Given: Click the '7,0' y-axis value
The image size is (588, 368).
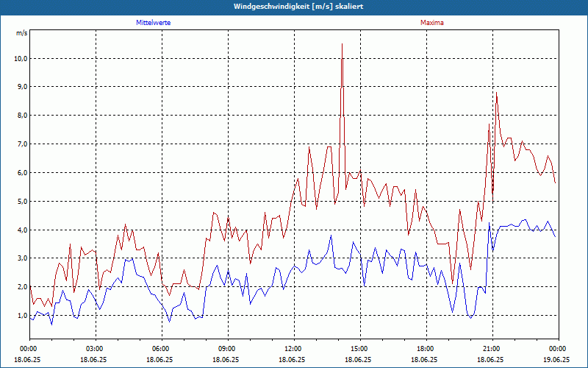Looking at the screenshot, I should (x=23, y=144).
